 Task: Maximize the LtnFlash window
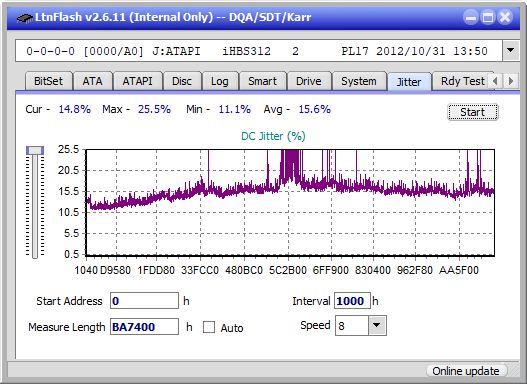[488, 17]
